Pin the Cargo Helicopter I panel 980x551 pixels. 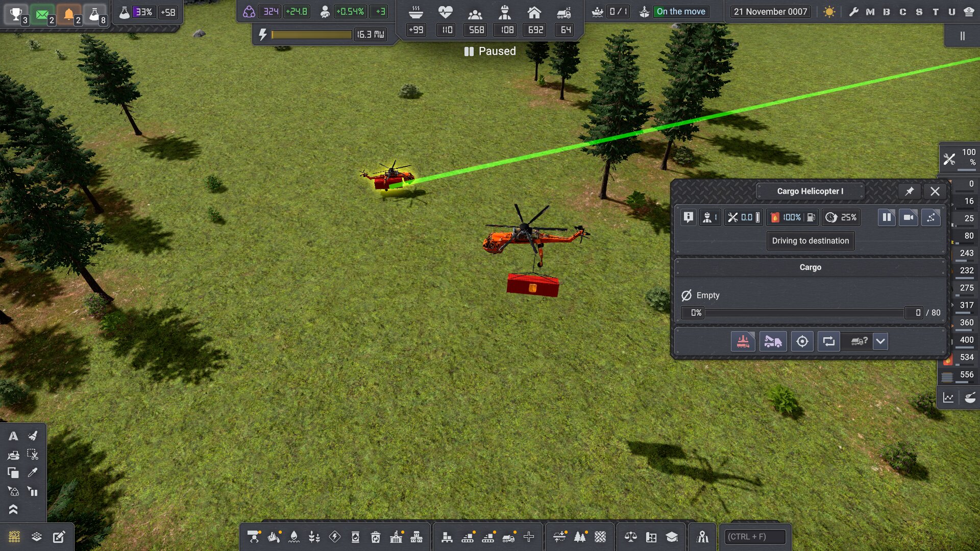pos(909,191)
